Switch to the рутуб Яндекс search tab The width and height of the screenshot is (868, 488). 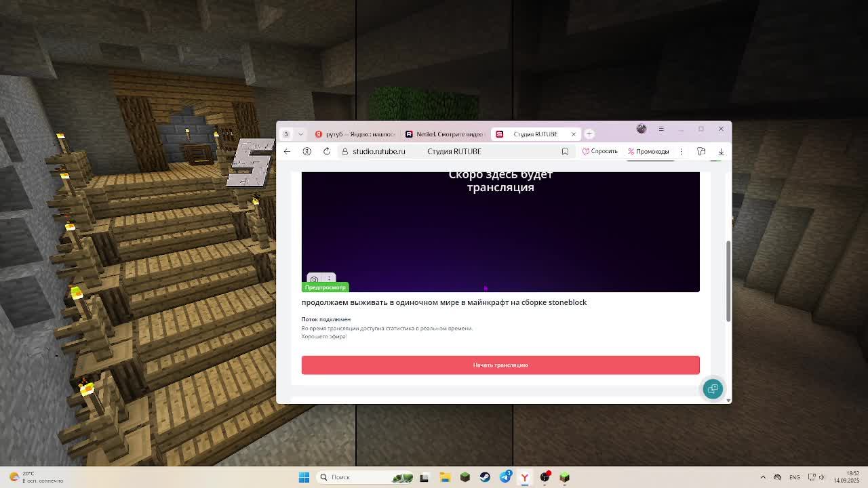[355, 134]
